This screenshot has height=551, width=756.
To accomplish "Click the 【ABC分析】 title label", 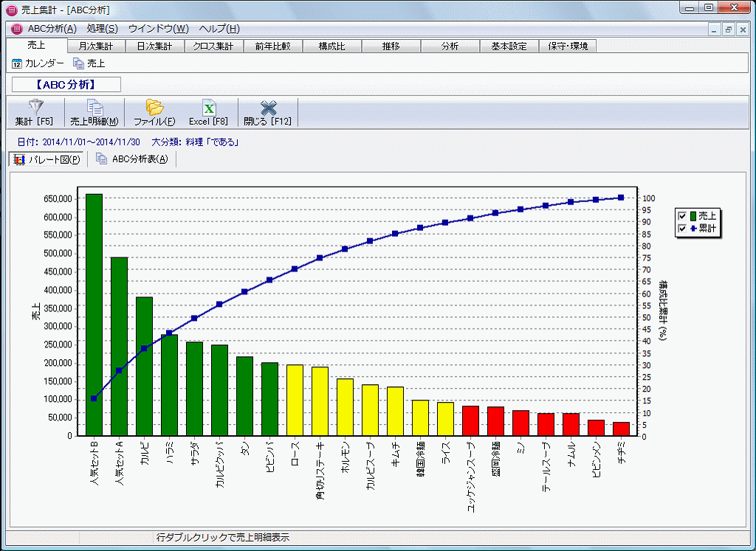I will pos(66,85).
